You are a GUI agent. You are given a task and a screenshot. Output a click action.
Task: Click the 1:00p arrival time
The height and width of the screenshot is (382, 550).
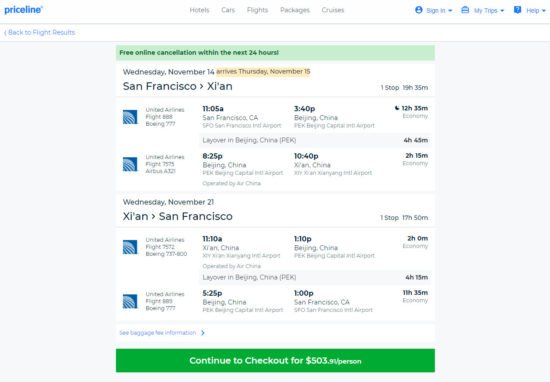pos(304,293)
